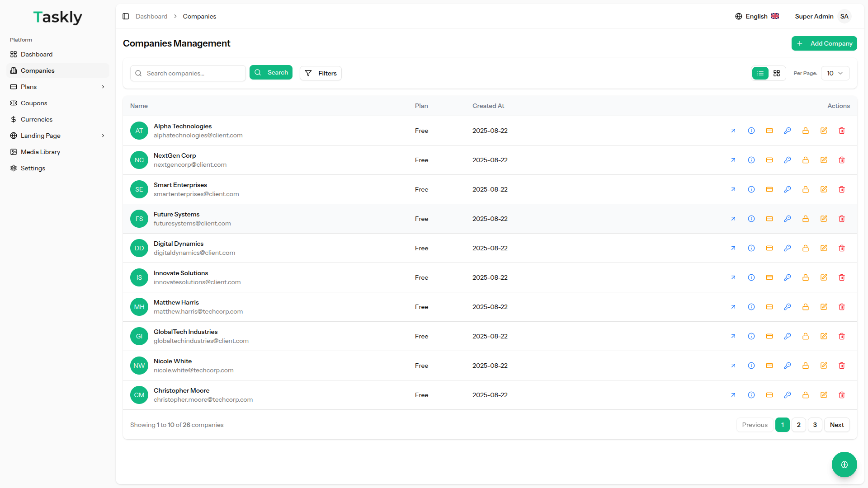Toggle the Filters panel
Screen dimensions: 868x488
[321, 73]
